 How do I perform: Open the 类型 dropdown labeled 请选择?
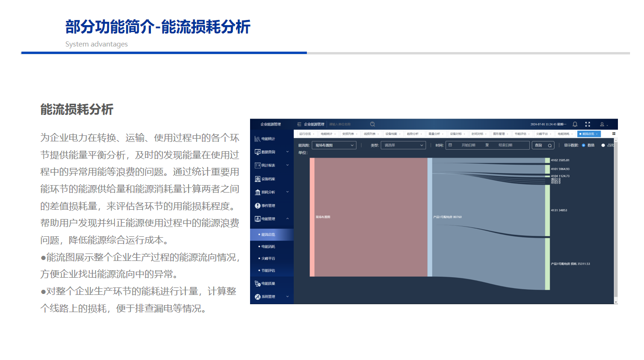(403, 145)
